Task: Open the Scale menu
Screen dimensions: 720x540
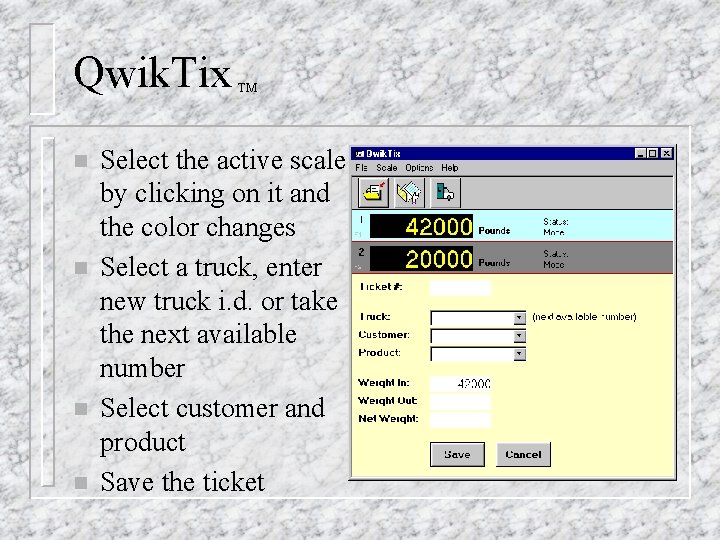Action: (x=387, y=168)
